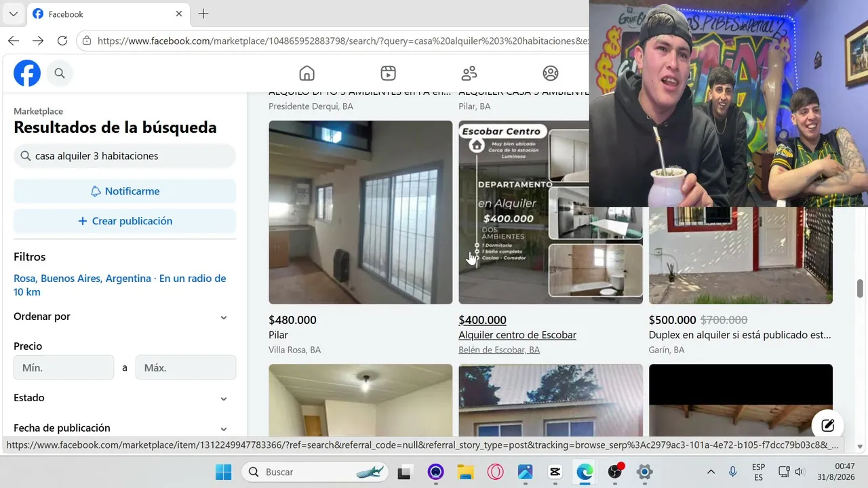
Task: Open the purple circular app taskbar icon
Action: pyautogui.click(x=435, y=472)
